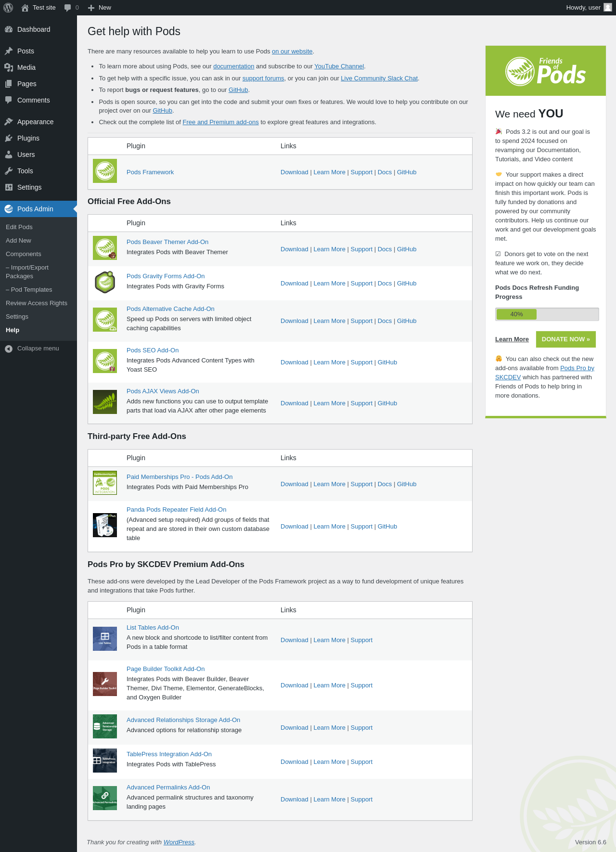This screenshot has height=852, width=616.
Task: Click the Pods Admin leaf icon
Action: tap(9, 209)
